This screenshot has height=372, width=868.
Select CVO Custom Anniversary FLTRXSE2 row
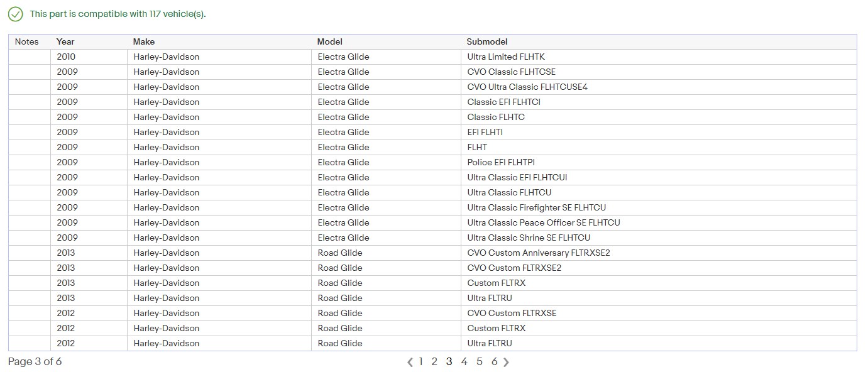539,253
